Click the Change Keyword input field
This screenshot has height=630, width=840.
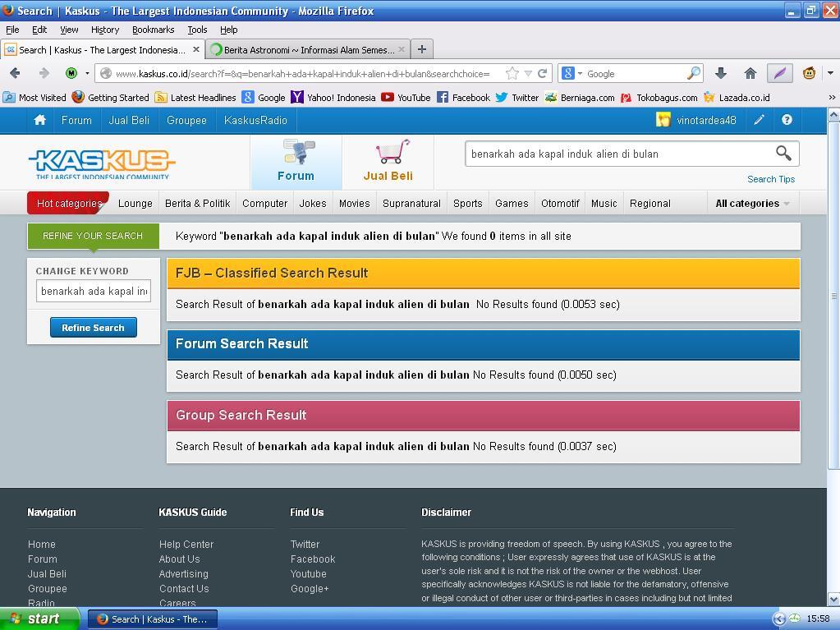click(x=94, y=291)
